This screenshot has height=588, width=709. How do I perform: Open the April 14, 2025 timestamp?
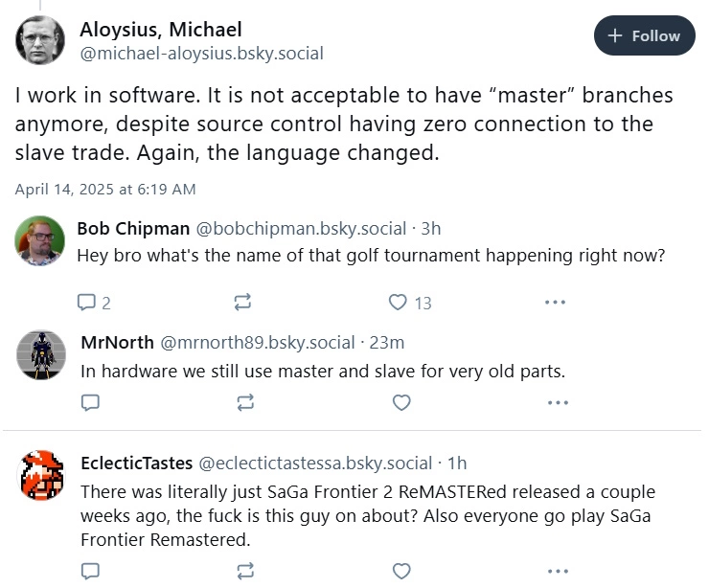point(105,189)
